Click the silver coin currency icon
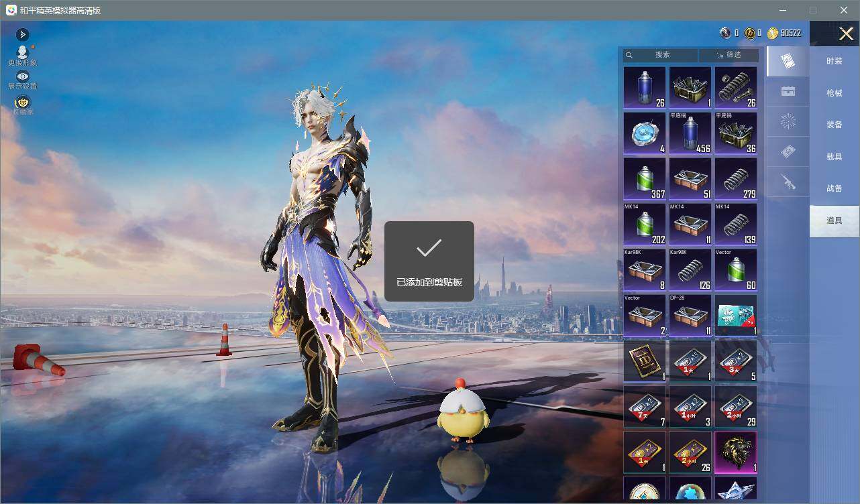 (x=725, y=33)
